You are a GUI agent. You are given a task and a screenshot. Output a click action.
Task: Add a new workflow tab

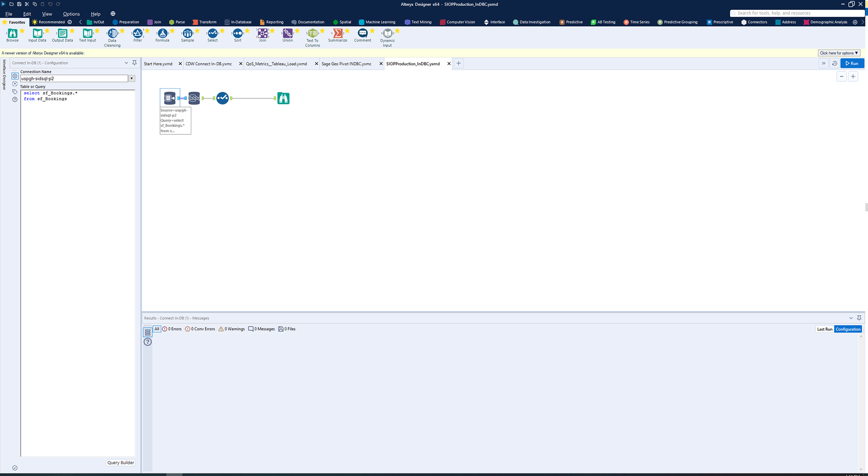(x=458, y=63)
